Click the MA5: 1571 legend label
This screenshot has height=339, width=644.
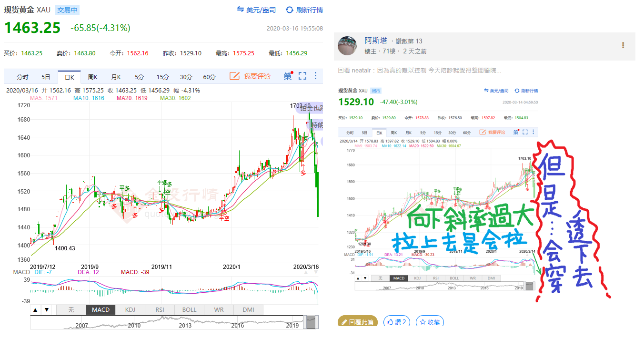(x=44, y=98)
